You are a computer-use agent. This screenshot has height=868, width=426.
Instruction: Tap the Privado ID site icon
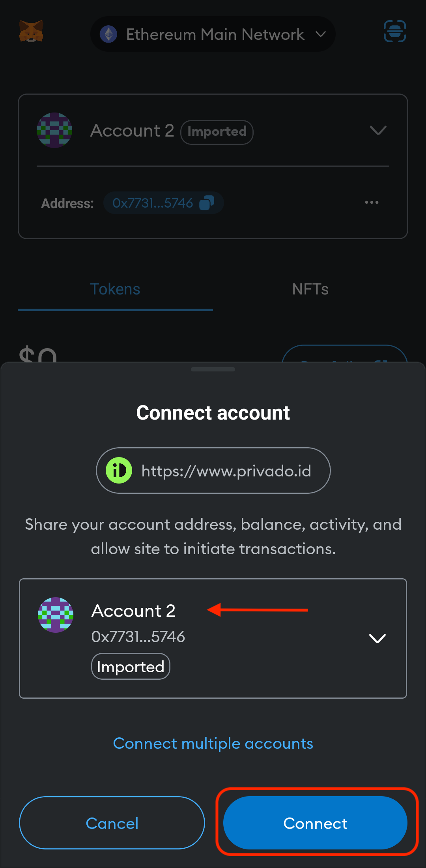pos(119,471)
